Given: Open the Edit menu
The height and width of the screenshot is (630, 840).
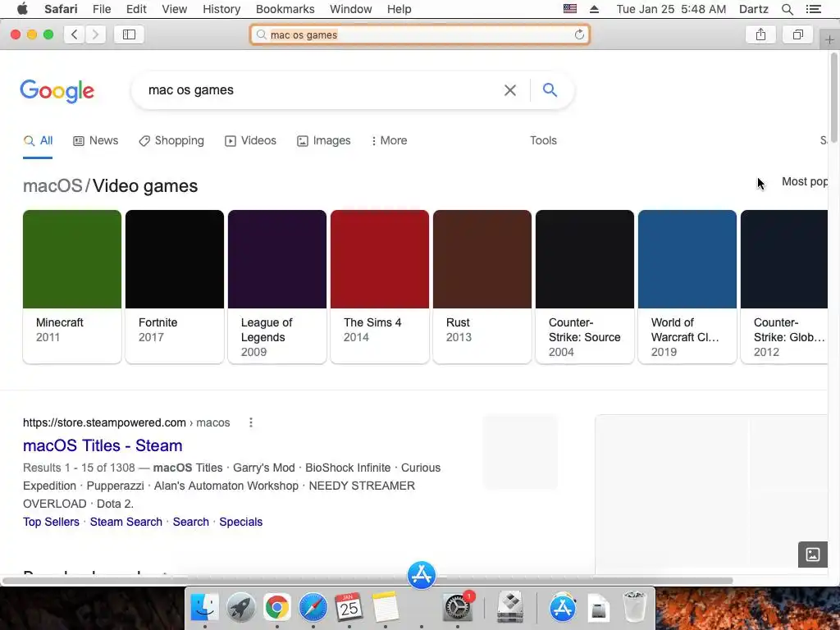Looking at the screenshot, I should [x=136, y=9].
